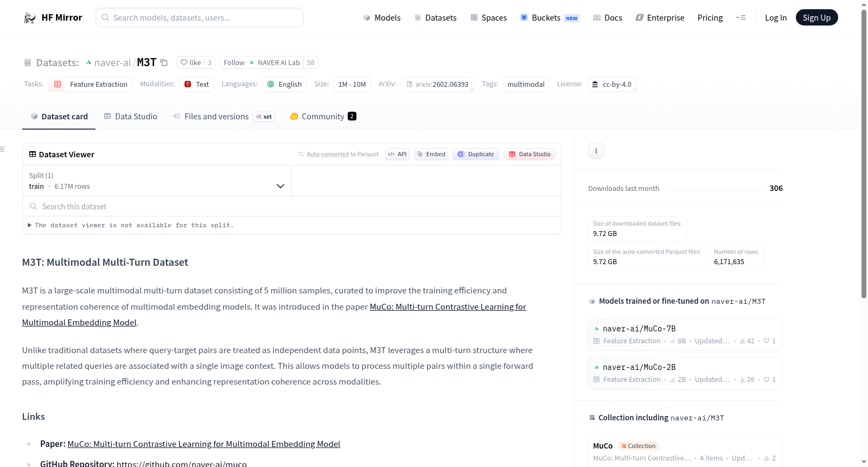The width and height of the screenshot is (868, 467).
Task: Open the Paper link under Links
Action: tap(204, 444)
